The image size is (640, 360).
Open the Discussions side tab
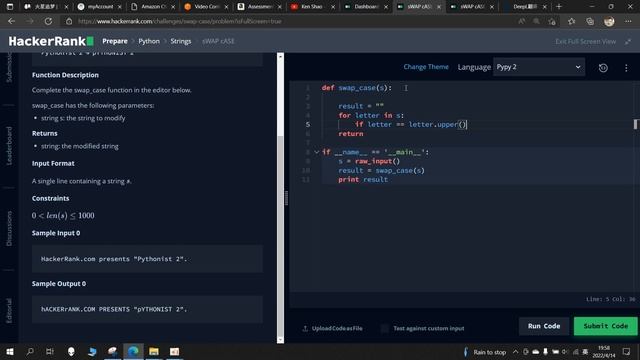9,229
